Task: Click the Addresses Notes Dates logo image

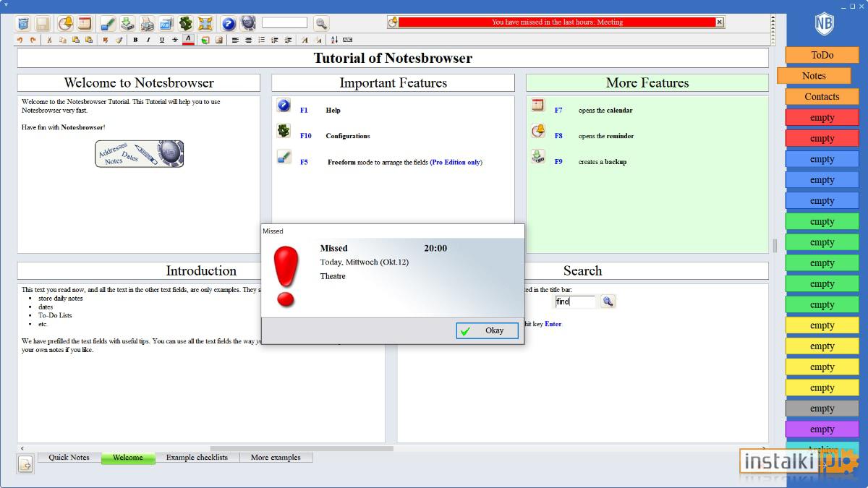Action: tap(139, 153)
